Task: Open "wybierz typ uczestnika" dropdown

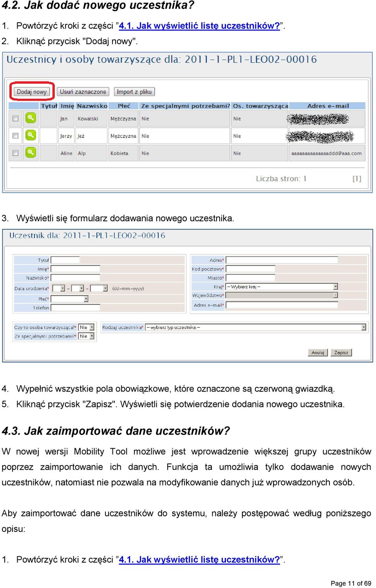Action: (x=256, y=327)
